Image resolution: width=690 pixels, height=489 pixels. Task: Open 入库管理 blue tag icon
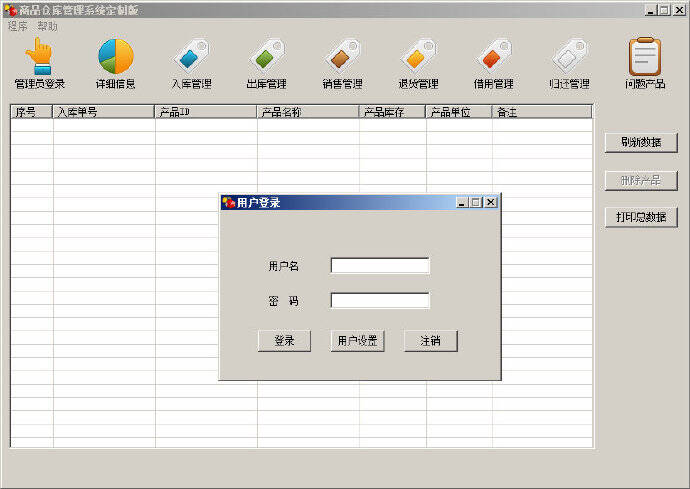click(x=191, y=57)
